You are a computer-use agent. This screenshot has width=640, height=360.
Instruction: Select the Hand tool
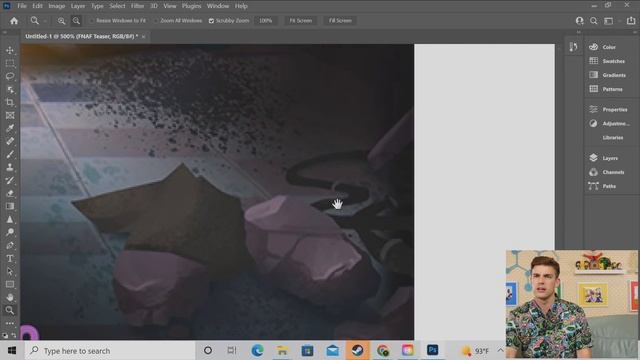[10, 297]
